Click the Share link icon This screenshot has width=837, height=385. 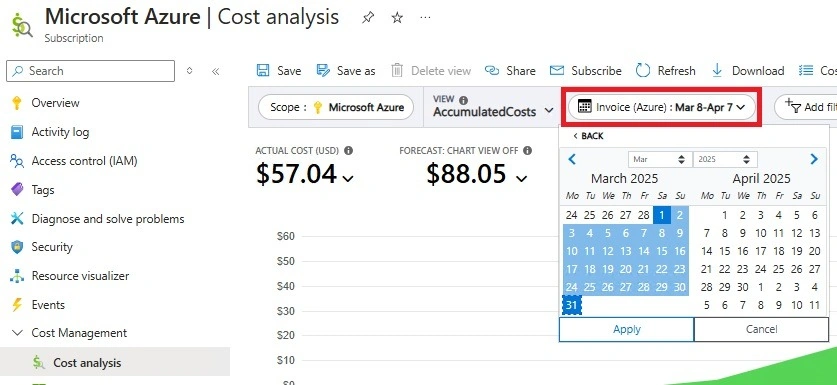492,70
